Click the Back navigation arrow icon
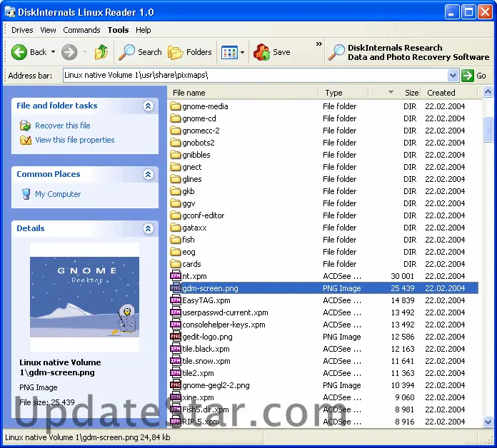The image size is (497, 448). coord(19,52)
